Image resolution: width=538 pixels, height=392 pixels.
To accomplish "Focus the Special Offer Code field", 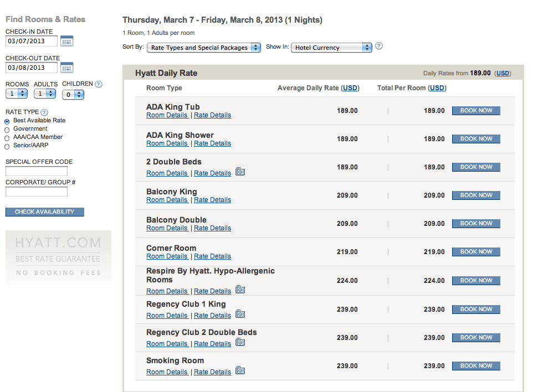I will pyautogui.click(x=37, y=171).
